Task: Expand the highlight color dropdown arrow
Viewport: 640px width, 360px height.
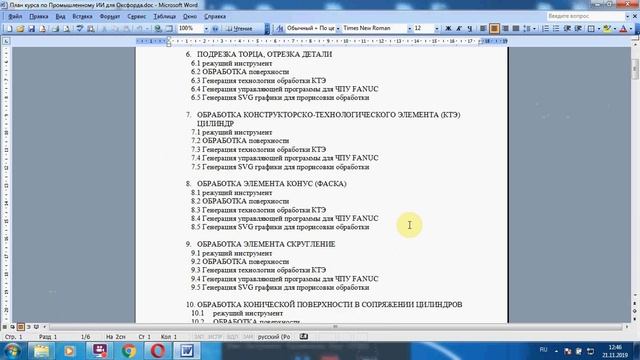Action: (x=615, y=29)
